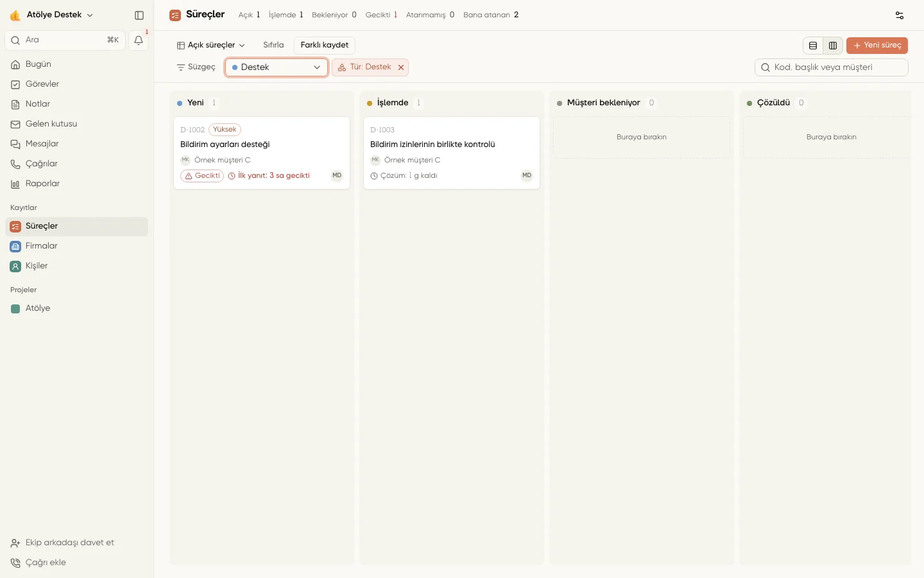This screenshot has height=578, width=924.
Task: Go to Görevler in sidebar
Action: point(76,84)
